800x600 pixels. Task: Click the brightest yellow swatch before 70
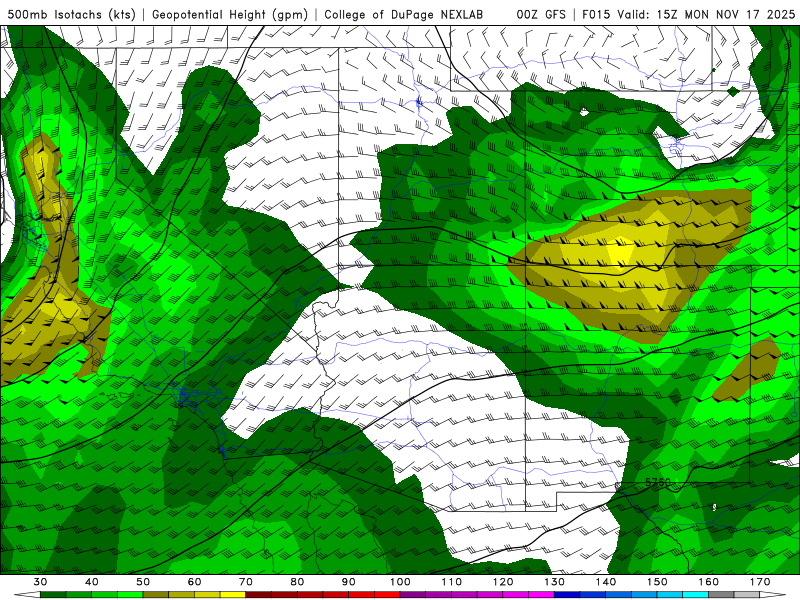tap(233, 595)
